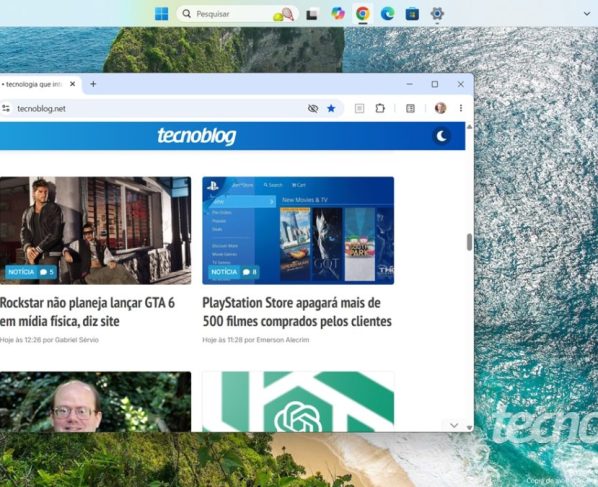Screen dimensions: 598x487
Task: Click the scrollbar down arrow
Action: (x=469, y=428)
